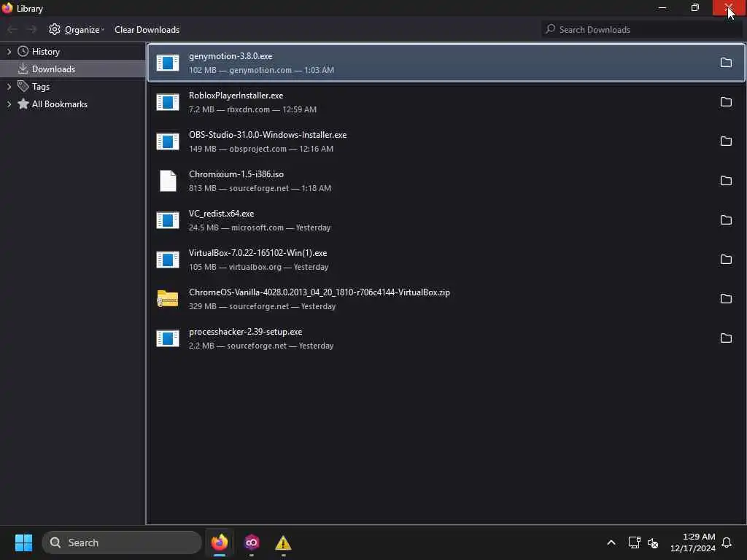Open folder icon for ChromeOS-Vanilla zip
The height and width of the screenshot is (560, 747).
click(x=726, y=298)
